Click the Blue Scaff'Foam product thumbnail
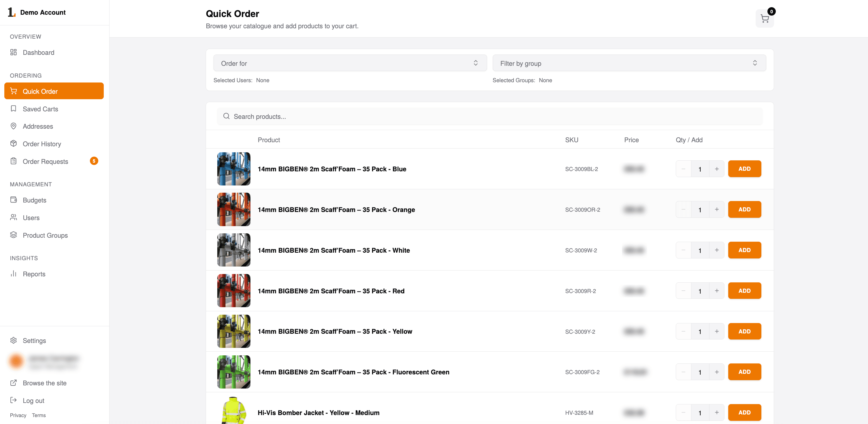 [234, 169]
